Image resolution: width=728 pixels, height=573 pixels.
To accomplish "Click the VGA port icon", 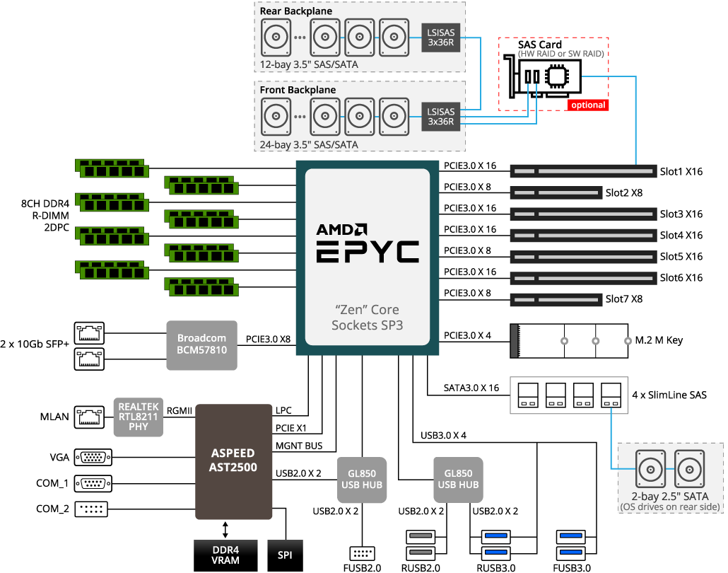I will pos(93,458).
